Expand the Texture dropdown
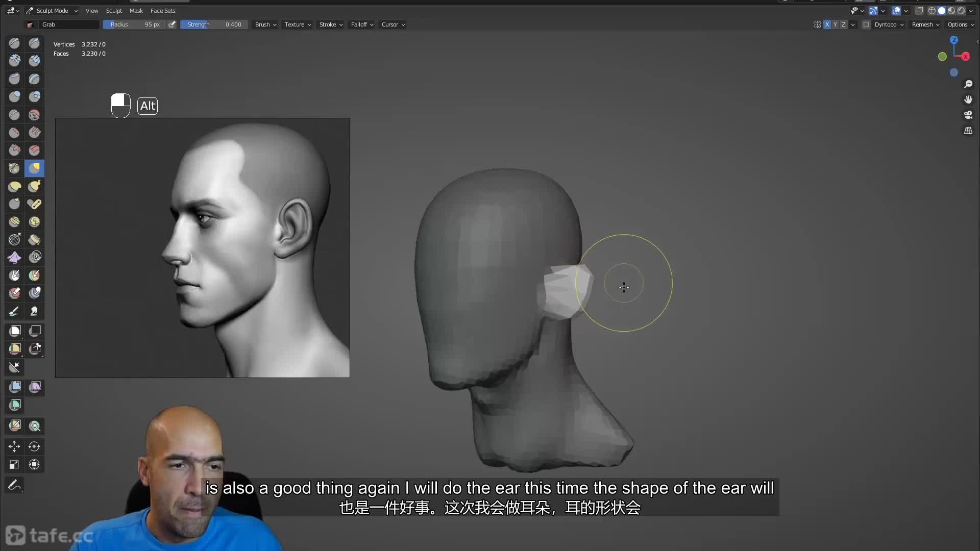 (298, 24)
